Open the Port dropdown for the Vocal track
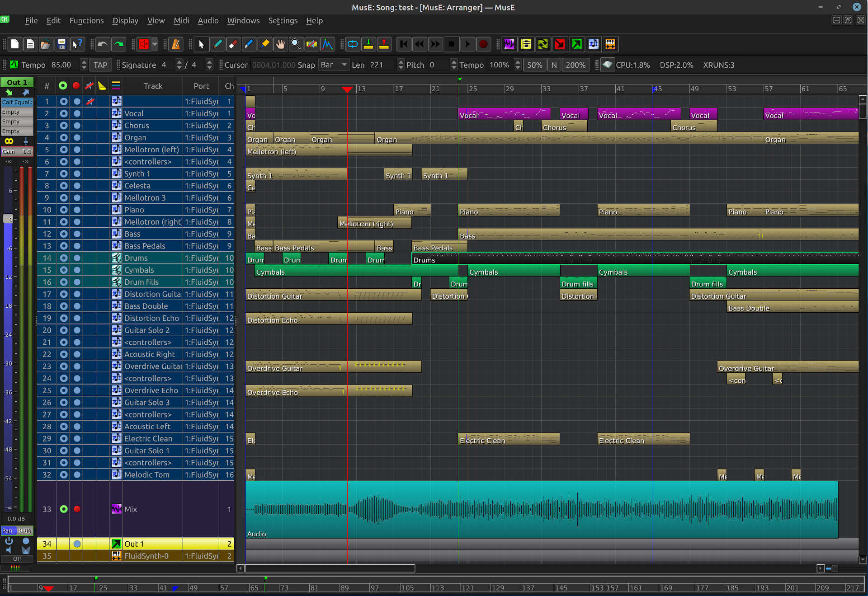 (x=202, y=113)
